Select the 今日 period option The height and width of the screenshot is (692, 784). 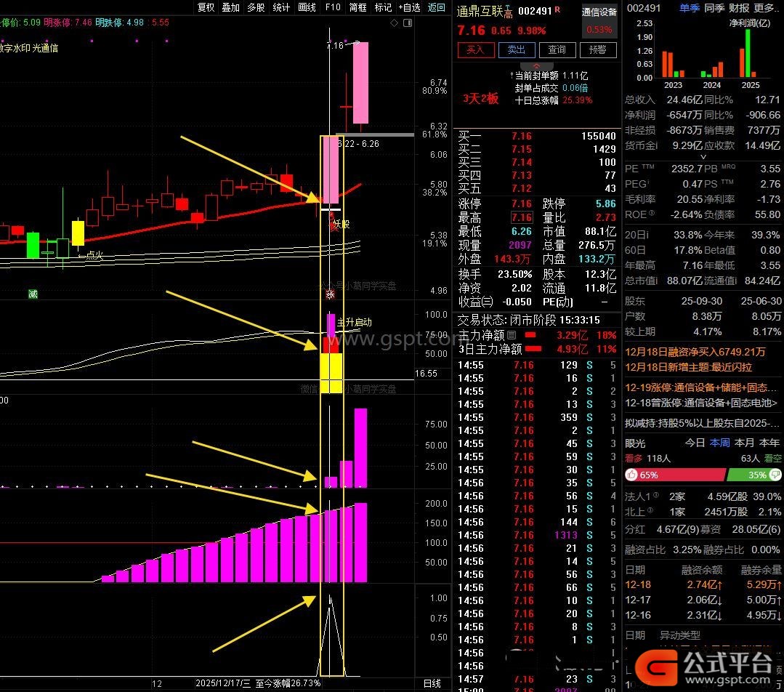point(695,443)
